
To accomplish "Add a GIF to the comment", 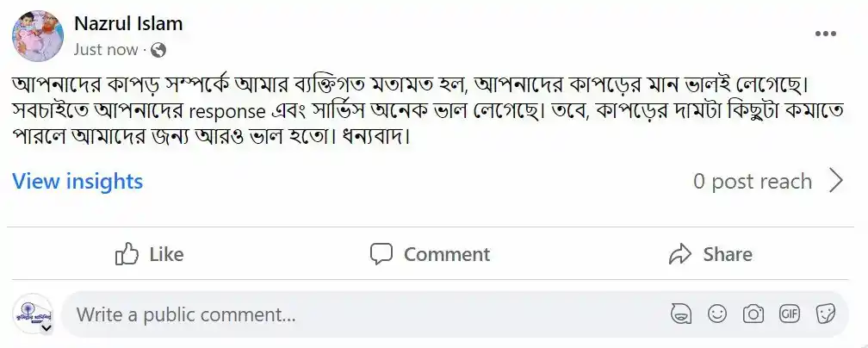I will tap(790, 314).
